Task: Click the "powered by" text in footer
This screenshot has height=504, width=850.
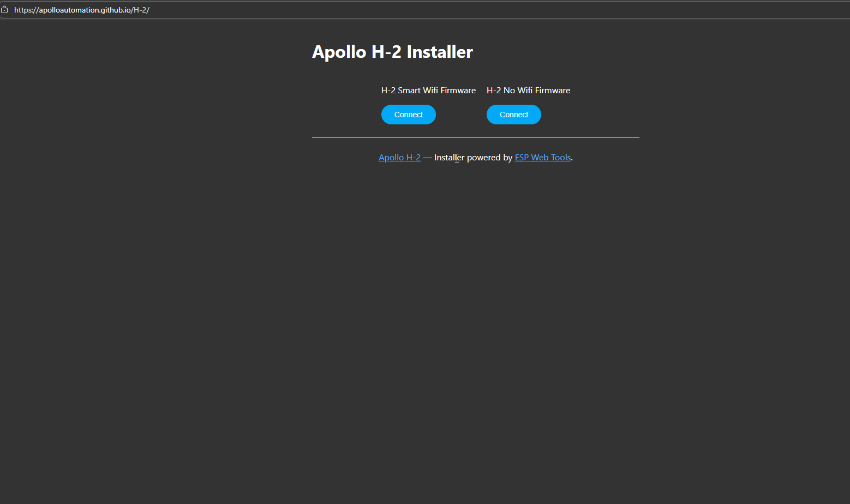Action: tap(489, 158)
